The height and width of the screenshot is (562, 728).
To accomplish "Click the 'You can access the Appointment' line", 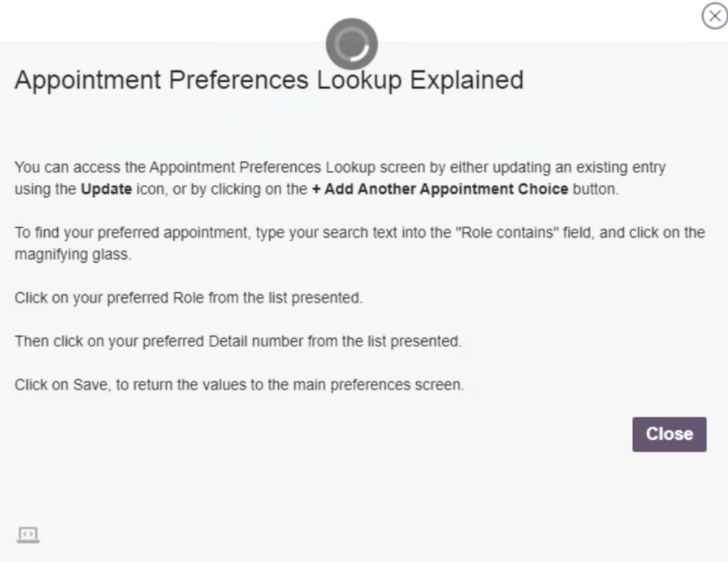I will [x=340, y=168].
